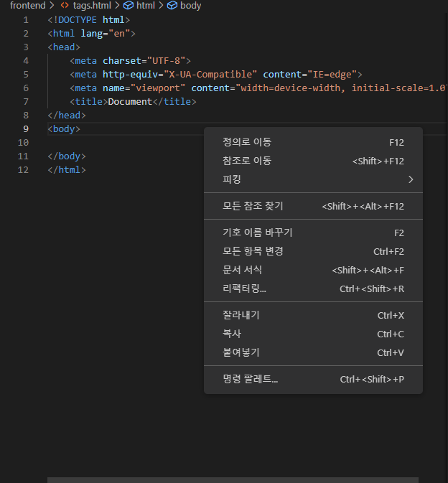448x483 pixels.
Task: Click the horizontal scrollbar at editor bottom
Action: [x=233, y=480]
